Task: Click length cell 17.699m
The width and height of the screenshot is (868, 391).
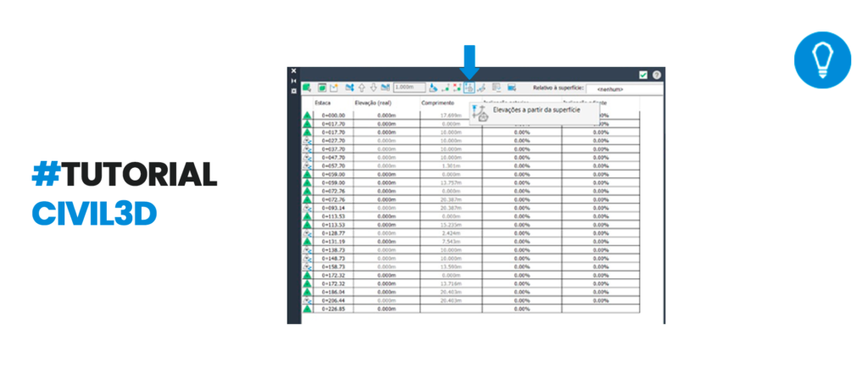Action: [451, 115]
